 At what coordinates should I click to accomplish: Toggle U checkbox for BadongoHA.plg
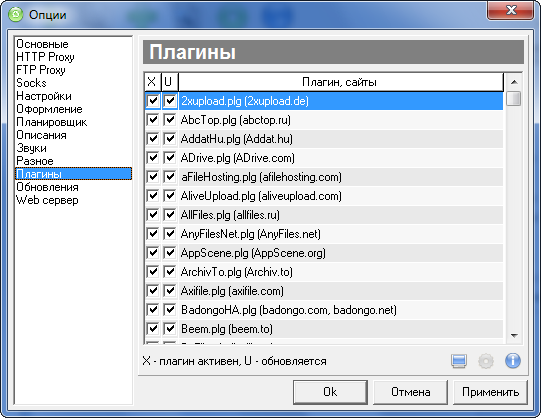(169, 310)
